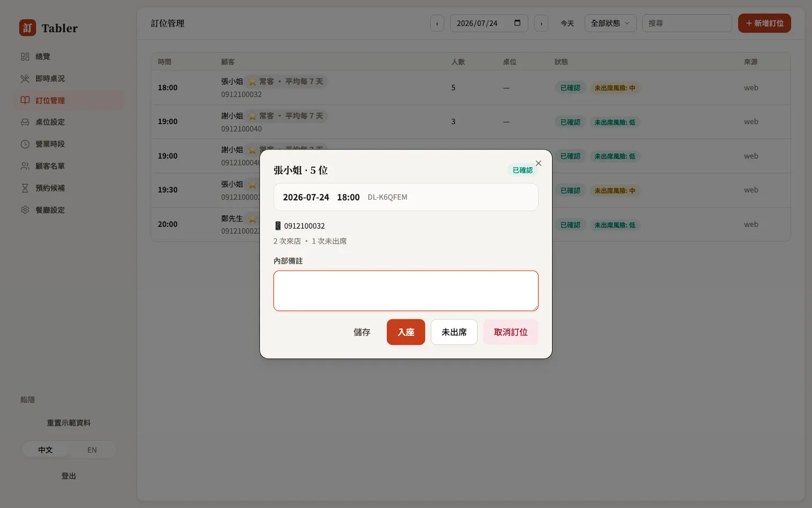Go to previous day arrow

tap(437, 23)
